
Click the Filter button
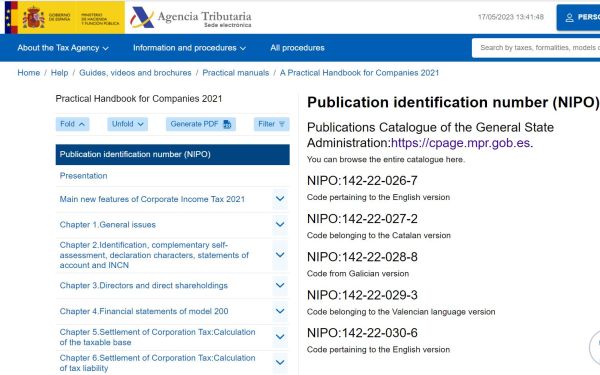coord(272,124)
